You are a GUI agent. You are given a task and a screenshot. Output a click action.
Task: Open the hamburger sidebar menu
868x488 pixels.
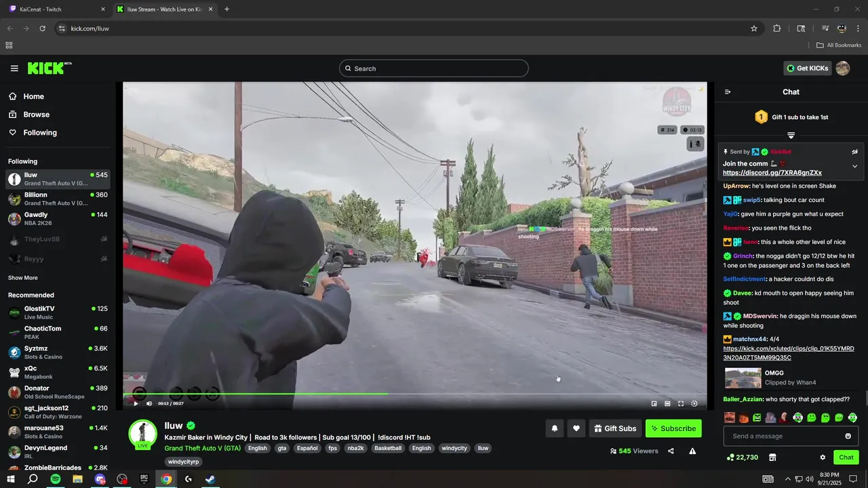(14, 68)
